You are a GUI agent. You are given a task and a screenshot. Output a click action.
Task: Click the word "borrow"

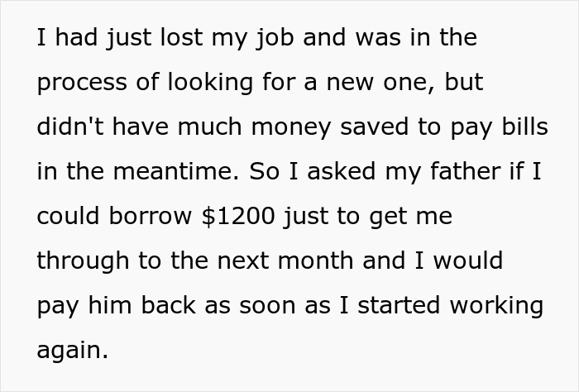point(150,217)
